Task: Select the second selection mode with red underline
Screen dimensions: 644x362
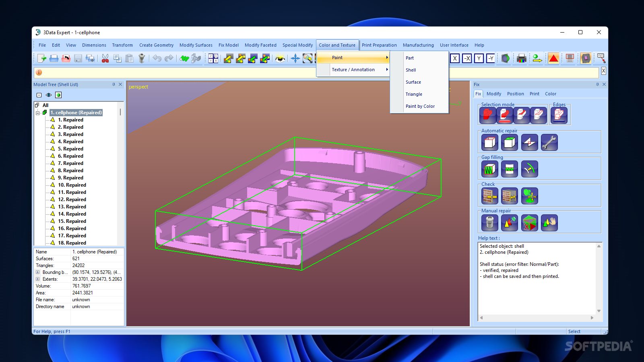Action: [505, 115]
